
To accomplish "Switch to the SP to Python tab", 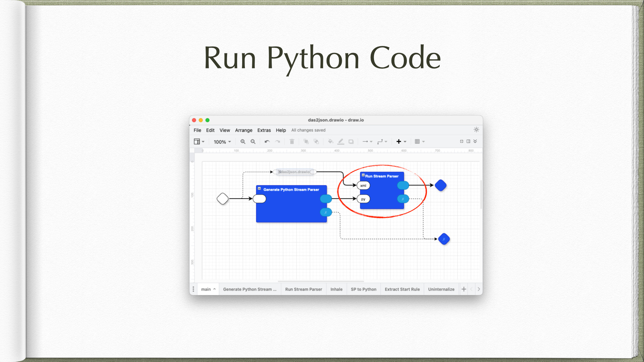I will click(x=364, y=289).
